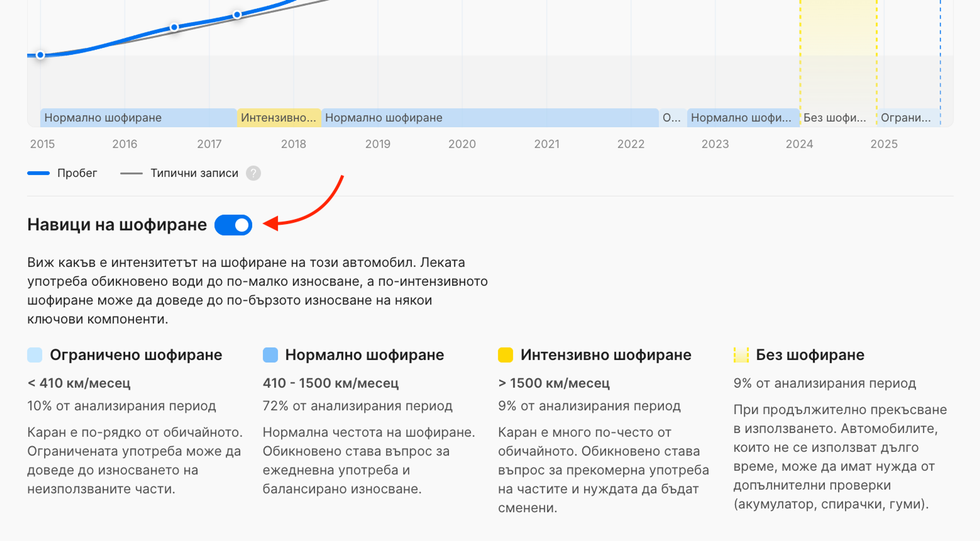This screenshot has height=541, width=980.
Task: Click the '410 - 1500 км/месец' value
Action: pyautogui.click(x=331, y=383)
